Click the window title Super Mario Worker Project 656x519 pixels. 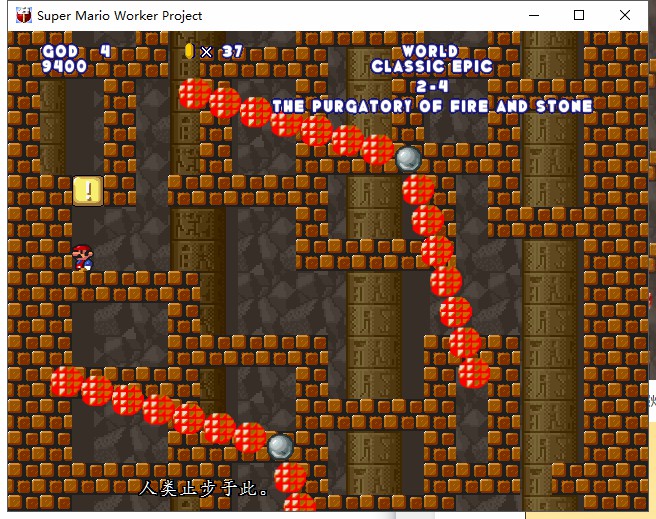point(120,15)
